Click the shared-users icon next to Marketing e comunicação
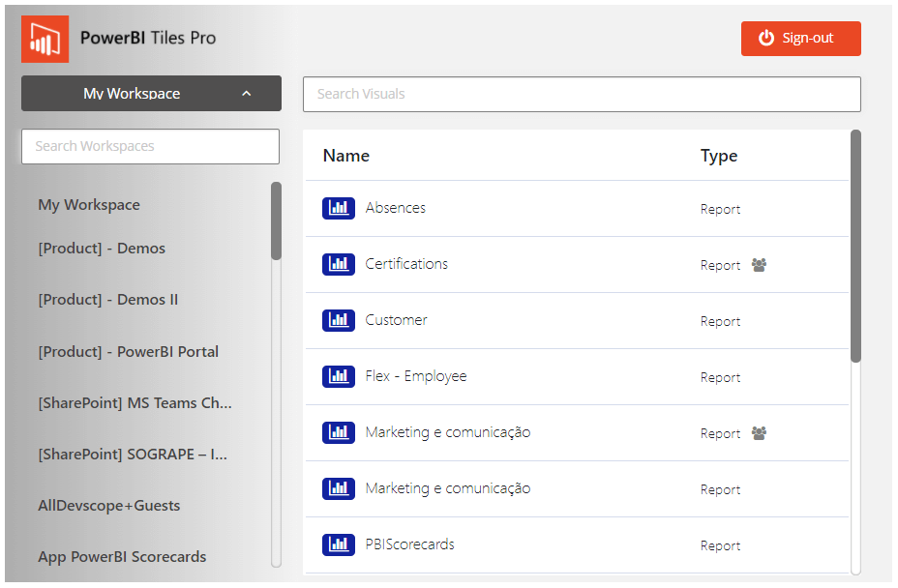898x588 pixels. click(758, 432)
